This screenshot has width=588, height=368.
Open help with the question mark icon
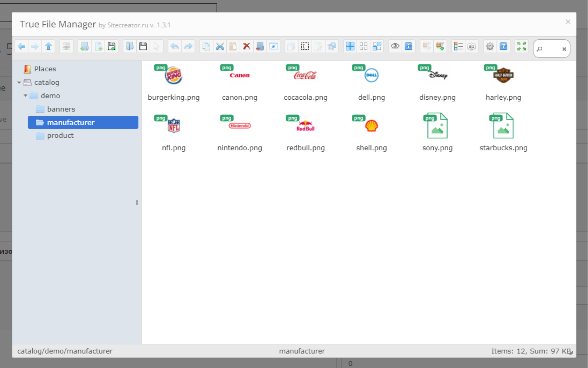click(503, 46)
